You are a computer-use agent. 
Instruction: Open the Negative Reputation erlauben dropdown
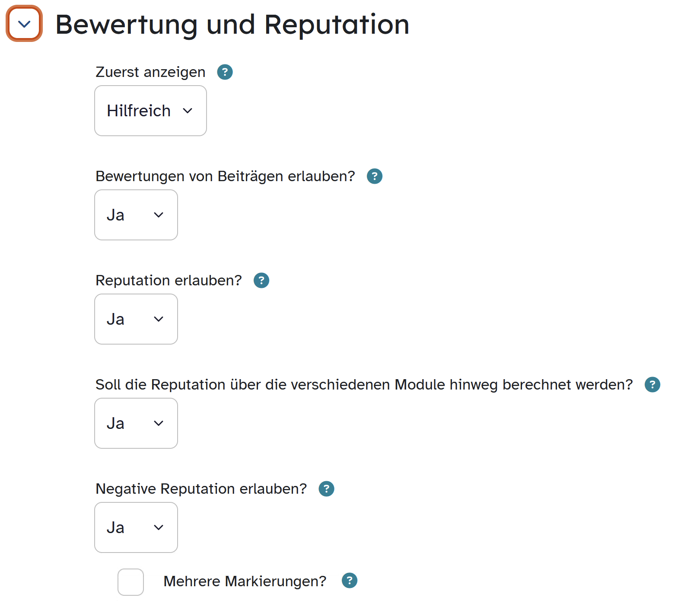136,527
